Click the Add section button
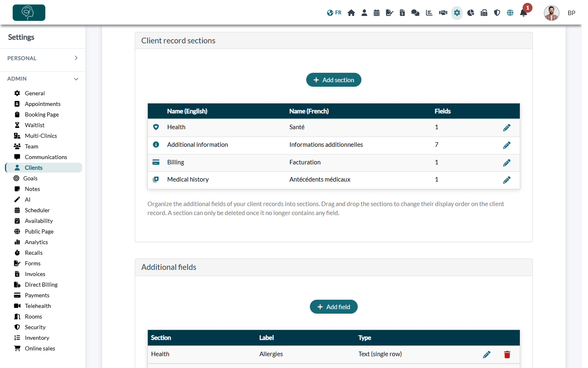The image size is (588, 368). (334, 80)
